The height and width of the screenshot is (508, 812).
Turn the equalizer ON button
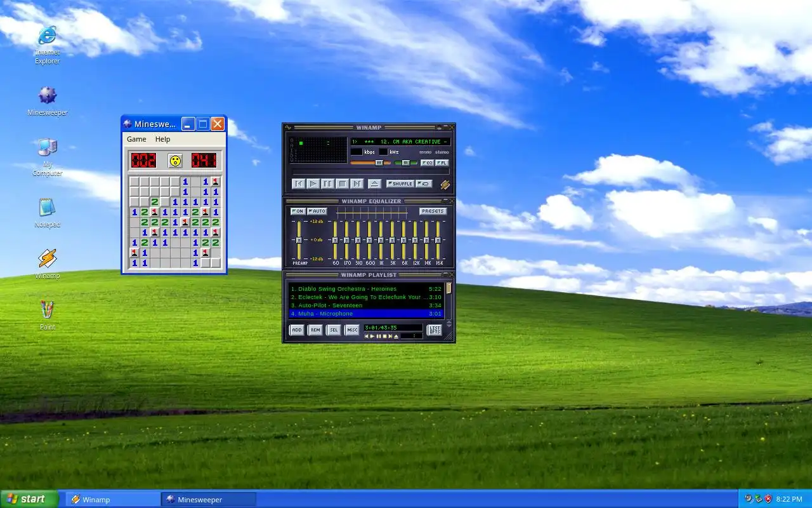coord(298,211)
